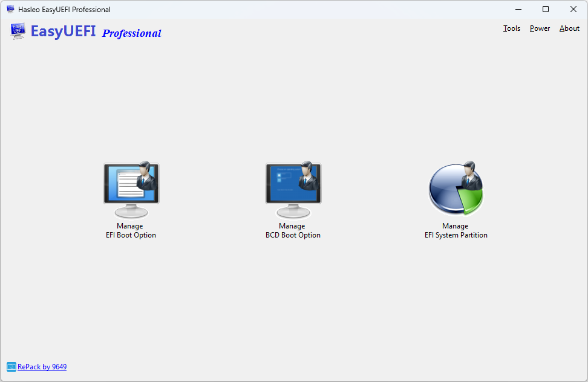588x382 pixels.
Task: Click the small icon beside RePack link
Action: point(11,367)
